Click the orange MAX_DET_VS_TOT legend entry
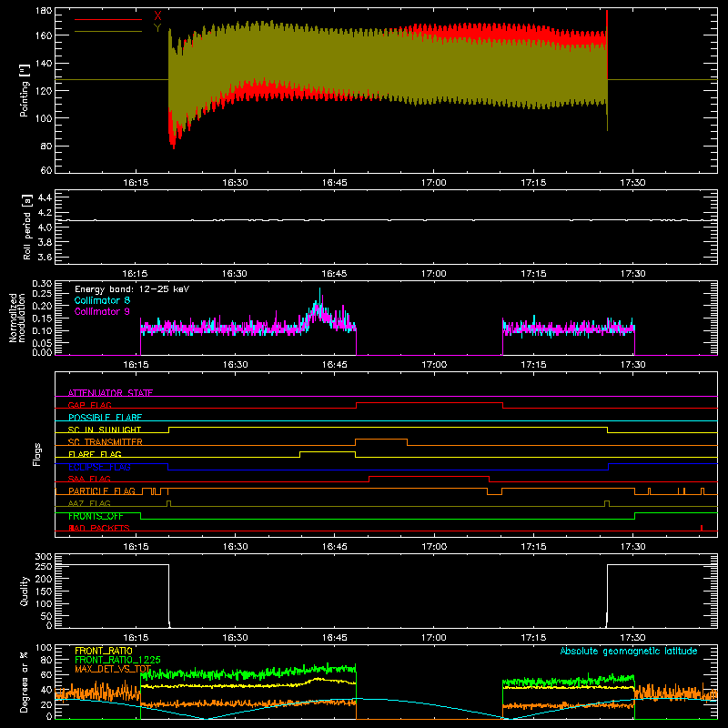The height and width of the screenshot is (728, 728). point(113,669)
